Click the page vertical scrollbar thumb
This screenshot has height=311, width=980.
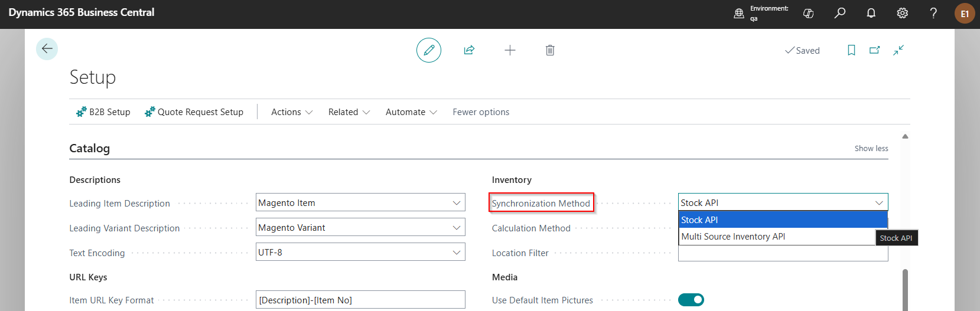(x=905, y=289)
